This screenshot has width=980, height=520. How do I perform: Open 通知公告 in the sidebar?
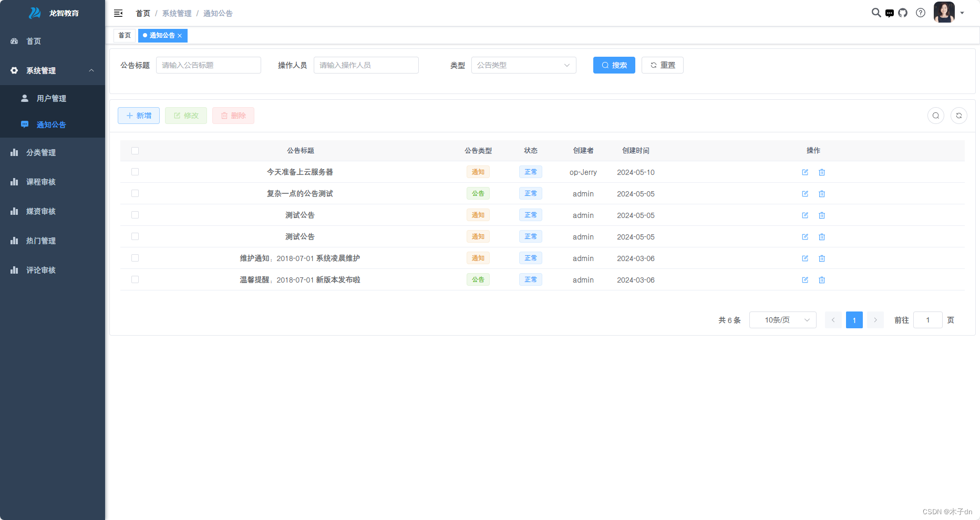[53, 124]
